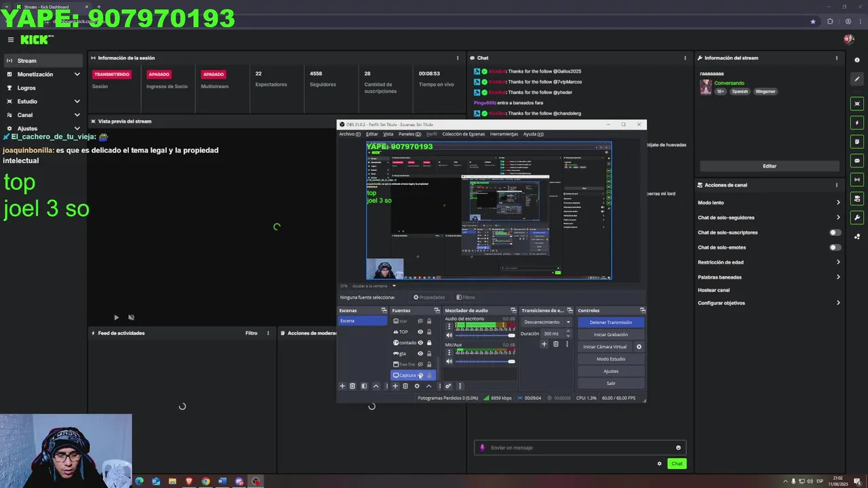Open Herramientas menu in OBS
The height and width of the screenshot is (488, 868).
tap(504, 134)
